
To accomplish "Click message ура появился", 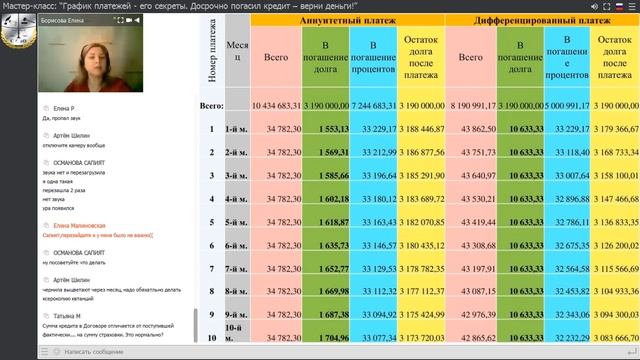I will [58, 208].
